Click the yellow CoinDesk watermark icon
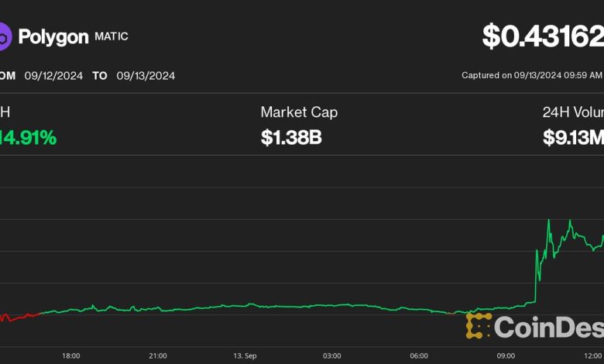Image resolution: width=604 pixels, height=364 pixels. click(479, 325)
